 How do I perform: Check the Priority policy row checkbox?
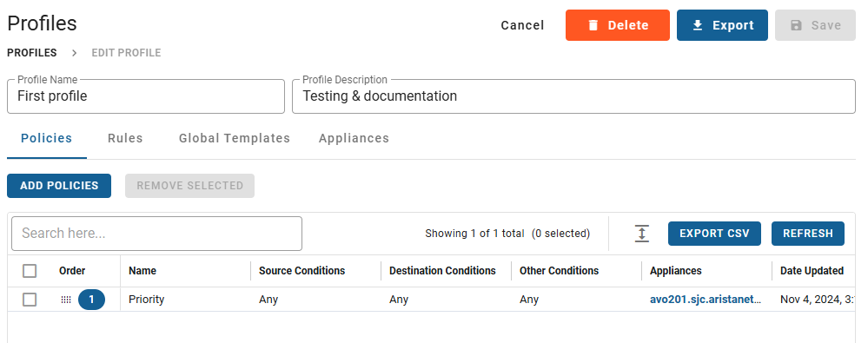coord(30,300)
